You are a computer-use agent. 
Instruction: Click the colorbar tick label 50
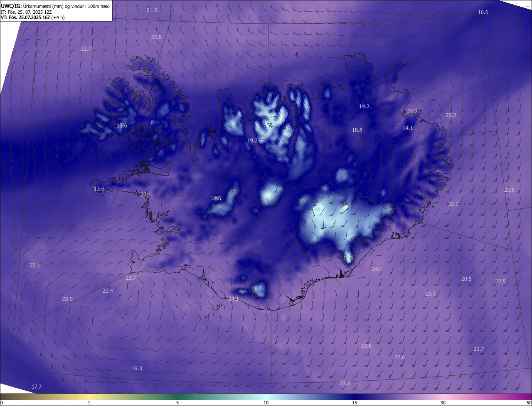(x=529, y=403)
